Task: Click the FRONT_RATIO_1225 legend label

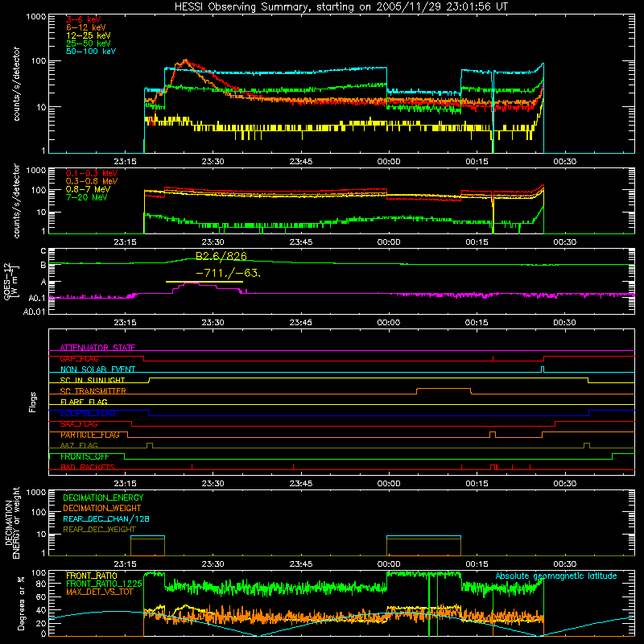Action: (x=104, y=584)
